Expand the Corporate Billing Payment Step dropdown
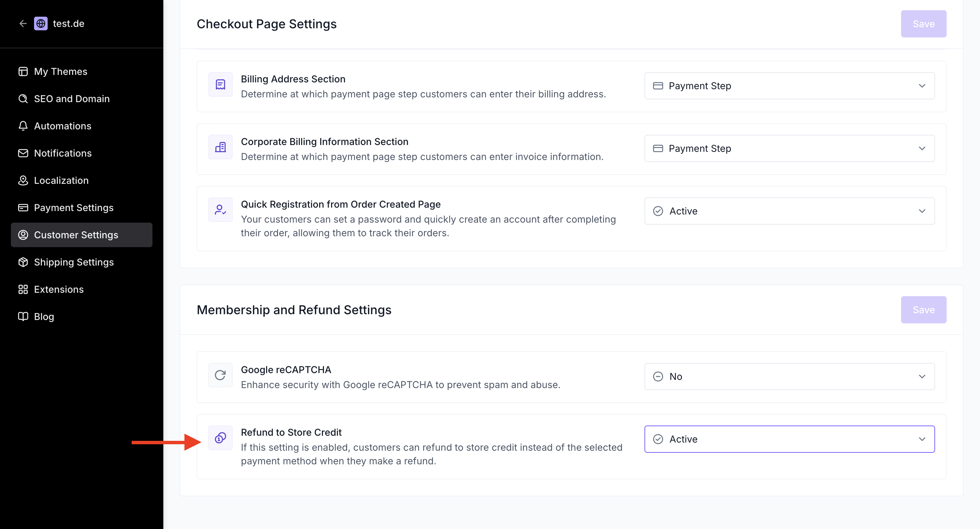Viewport: 980px width, 529px height. tap(789, 148)
